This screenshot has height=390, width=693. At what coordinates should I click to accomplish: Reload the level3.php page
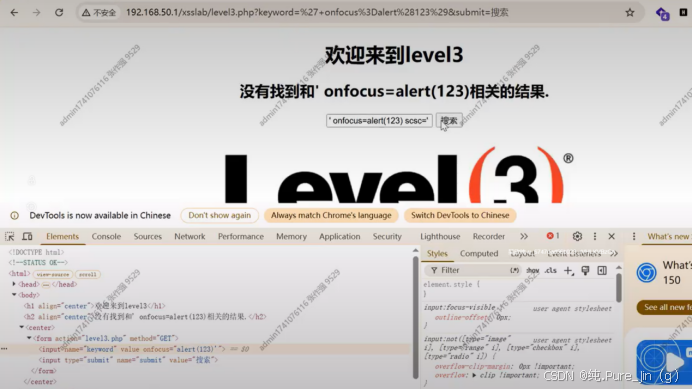[x=59, y=12]
